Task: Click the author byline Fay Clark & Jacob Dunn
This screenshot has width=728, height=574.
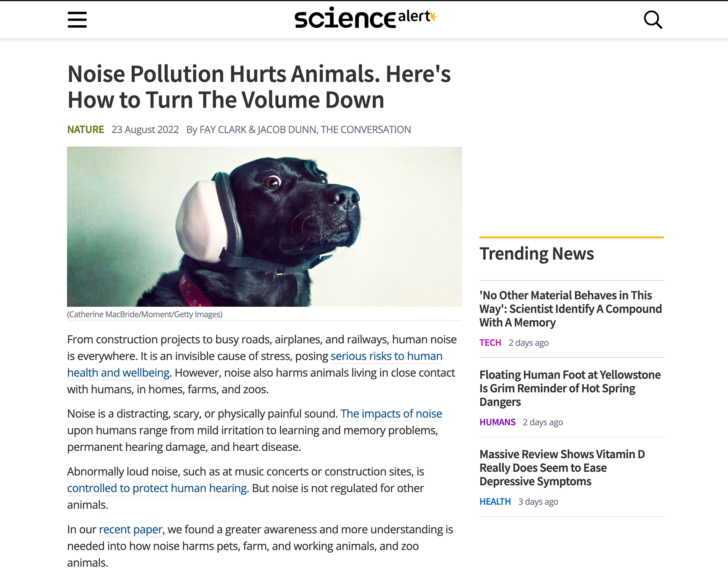Action: tap(298, 130)
